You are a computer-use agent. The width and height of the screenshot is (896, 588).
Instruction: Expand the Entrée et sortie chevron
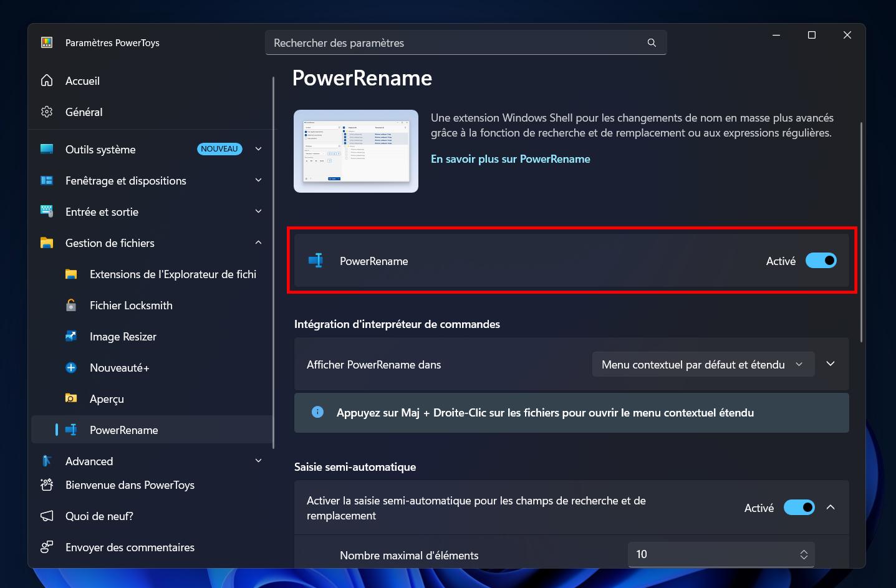click(x=258, y=211)
